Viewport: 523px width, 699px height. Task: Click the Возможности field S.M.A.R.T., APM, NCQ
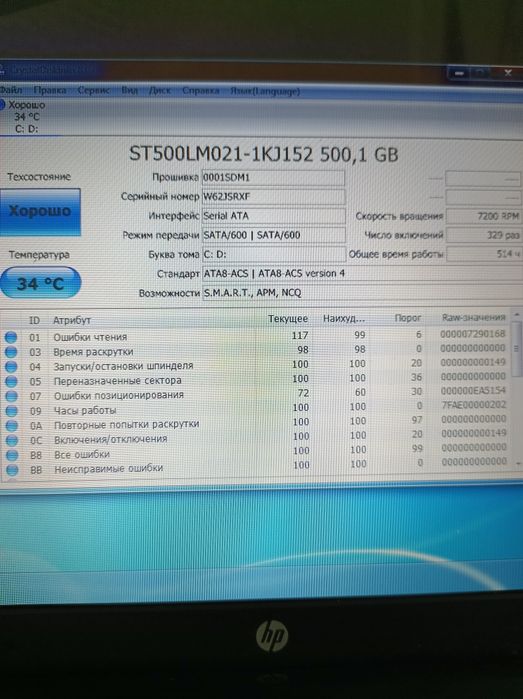pos(362,292)
